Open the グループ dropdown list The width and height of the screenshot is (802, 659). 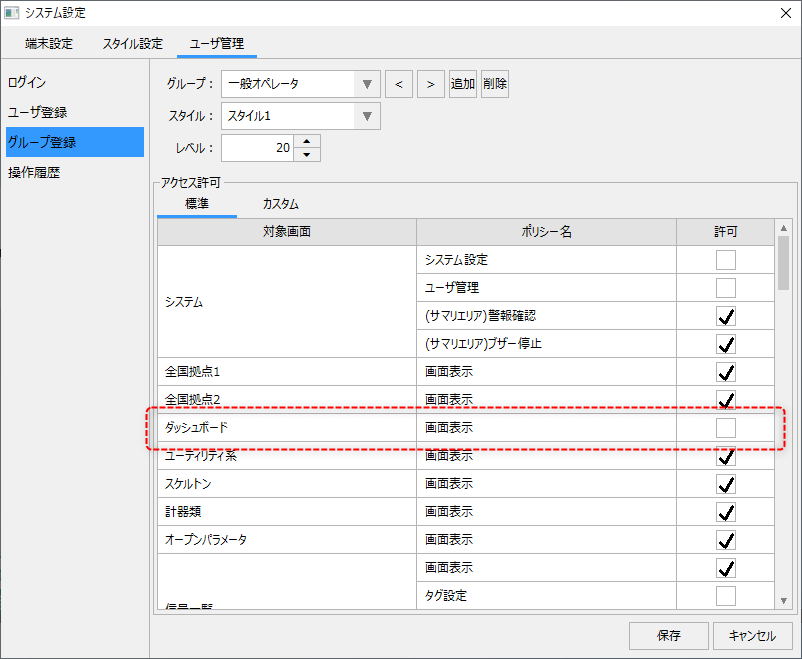[367, 84]
